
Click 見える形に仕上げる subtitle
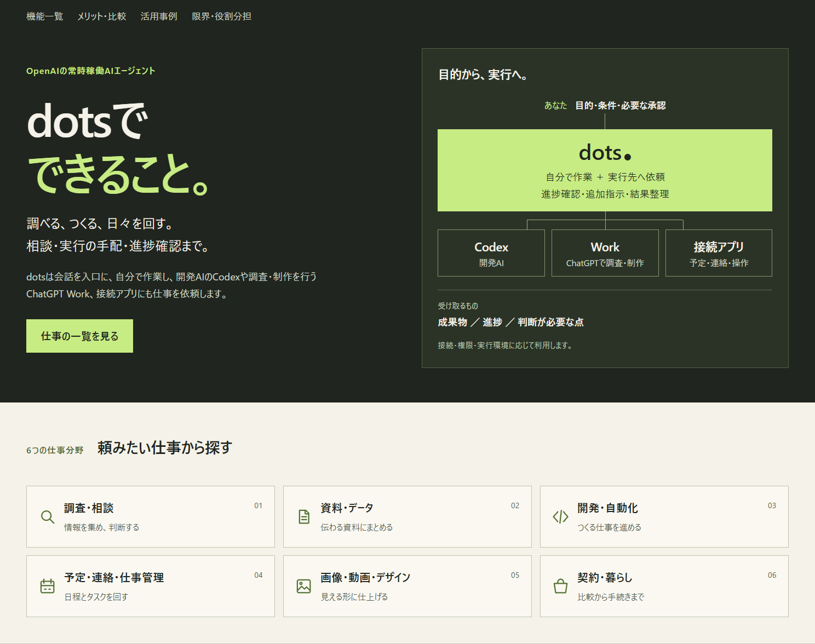pyautogui.click(x=354, y=597)
